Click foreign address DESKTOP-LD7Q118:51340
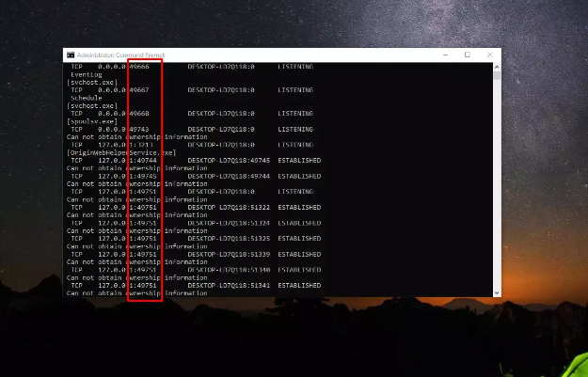 [229, 270]
